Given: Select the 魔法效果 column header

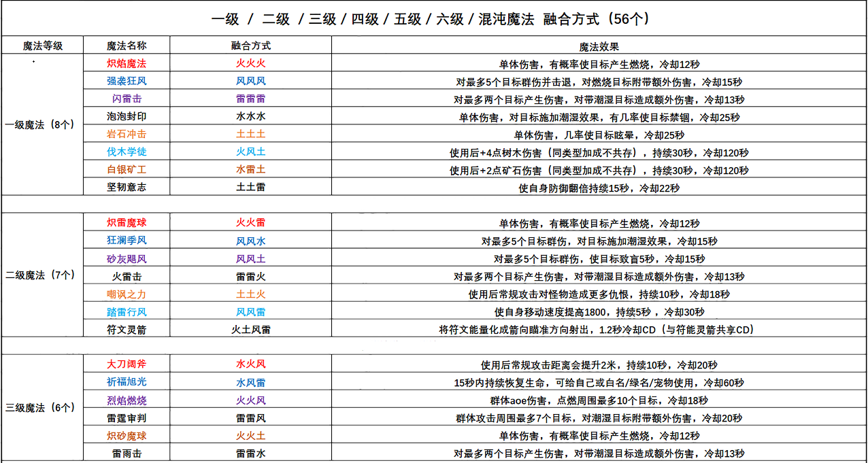Looking at the screenshot, I should [x=599, y=46].
